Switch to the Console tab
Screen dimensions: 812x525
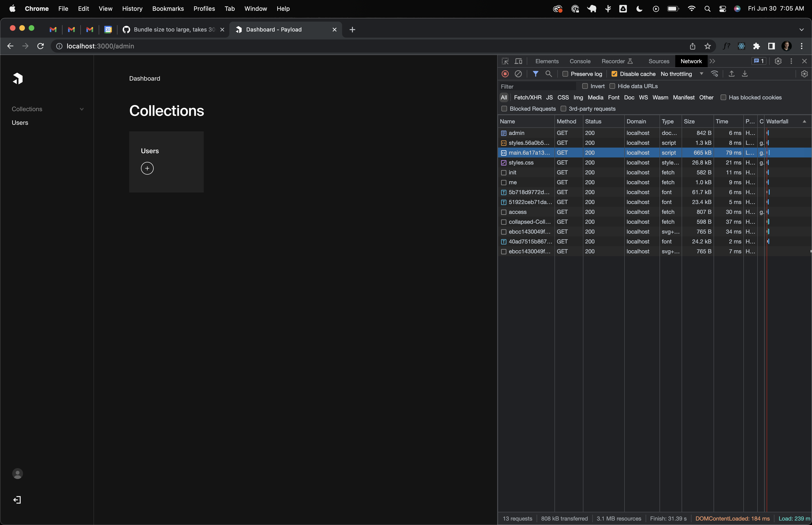580,61
